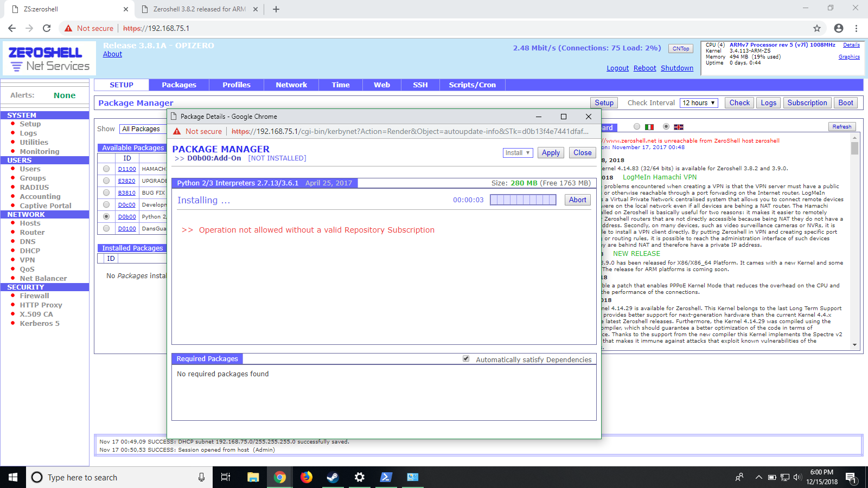
Task: Open Settings gear in the taskbar
Action: click(x=359, y=477)
